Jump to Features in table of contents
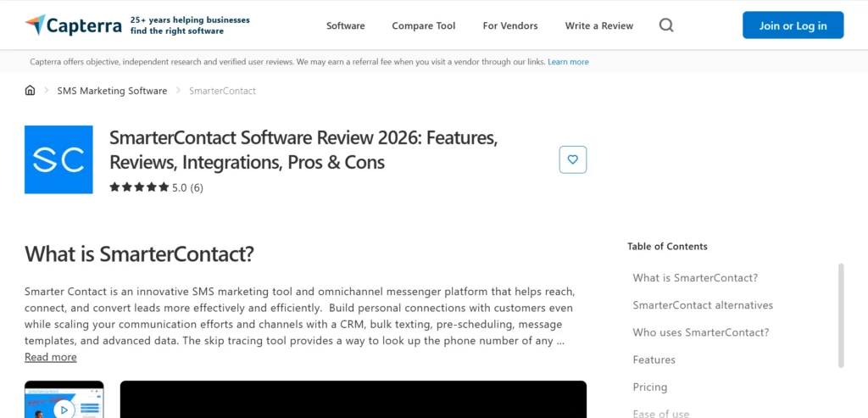868x418 pixels. 654,359
